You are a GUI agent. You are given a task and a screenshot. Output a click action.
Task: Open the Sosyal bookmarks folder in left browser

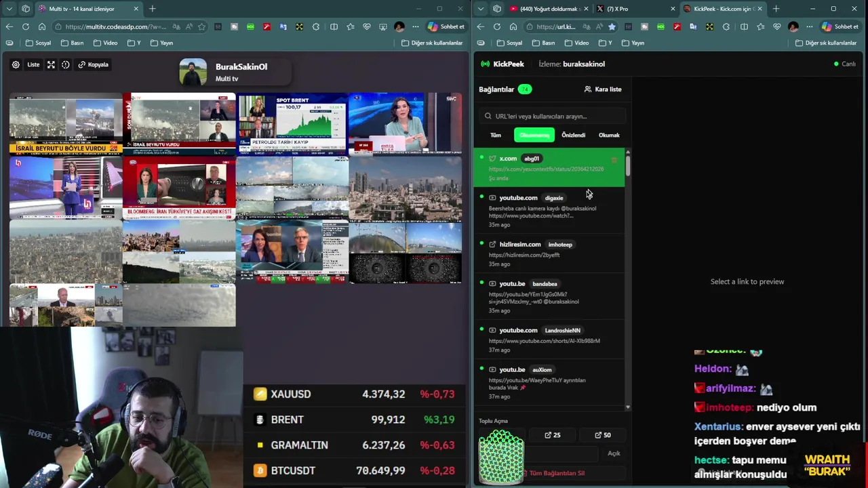38,43
